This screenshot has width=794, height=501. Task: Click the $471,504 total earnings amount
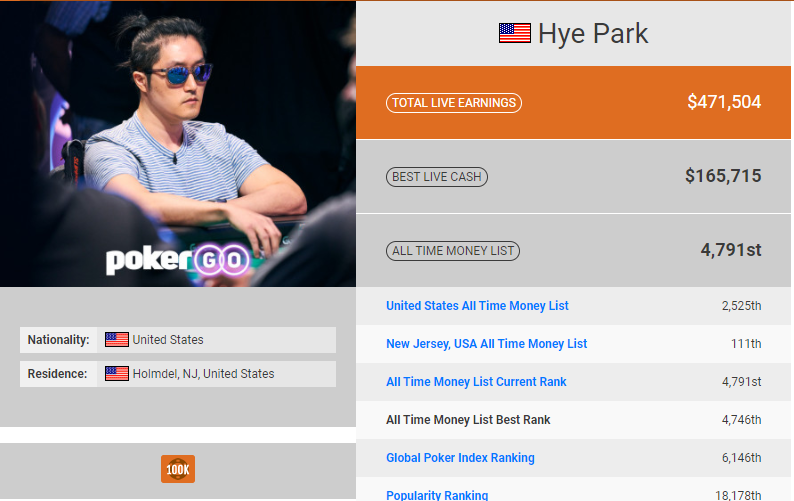click(723, 102)
